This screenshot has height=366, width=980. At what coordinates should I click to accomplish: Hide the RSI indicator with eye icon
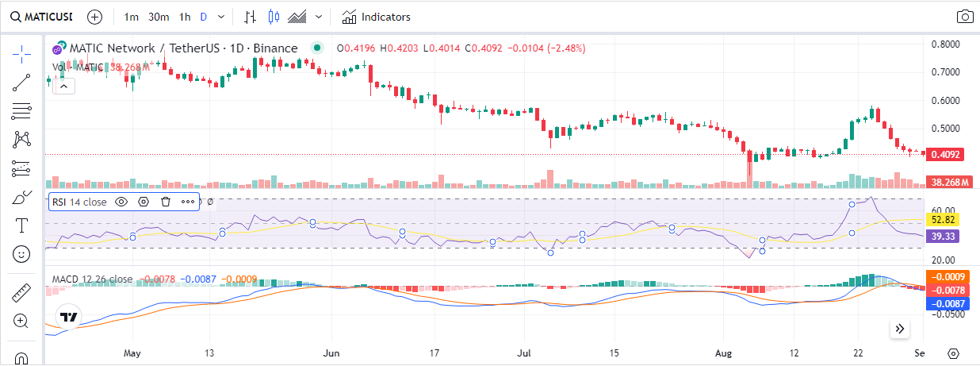[121, 202]
